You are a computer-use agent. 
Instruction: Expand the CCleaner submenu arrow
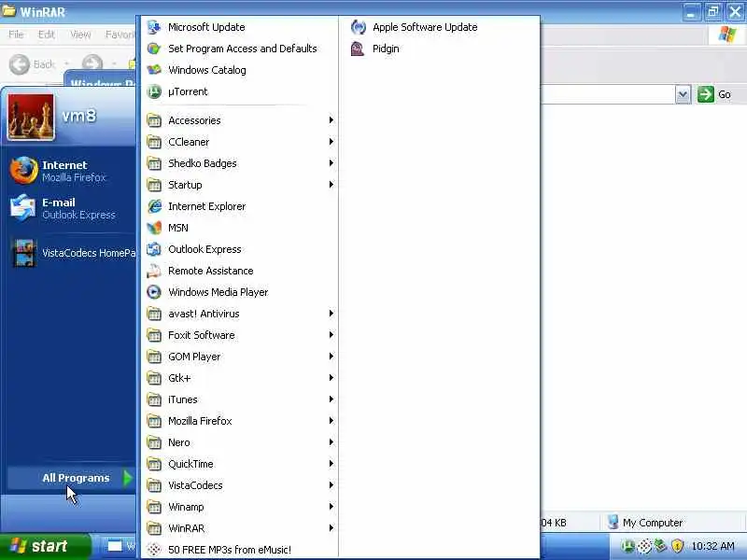coord(331,142)
